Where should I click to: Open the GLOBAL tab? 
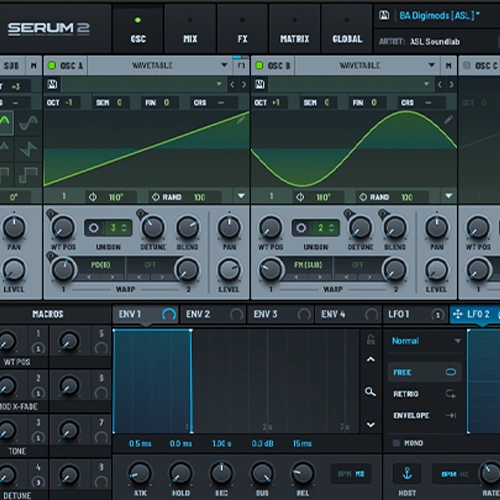(347, 29)
